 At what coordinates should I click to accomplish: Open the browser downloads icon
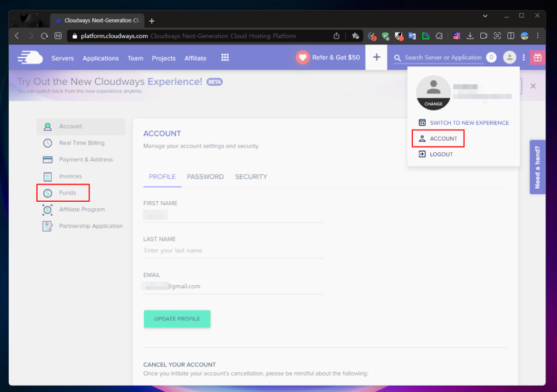470,36
